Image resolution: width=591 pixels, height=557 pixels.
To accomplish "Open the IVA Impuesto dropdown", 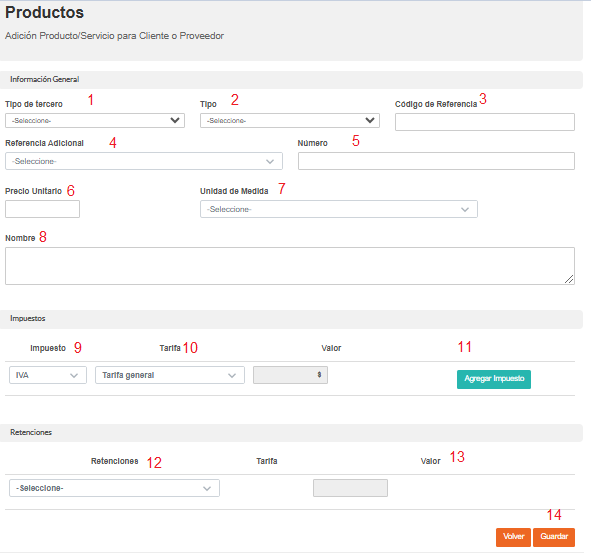I will point(48,375).
